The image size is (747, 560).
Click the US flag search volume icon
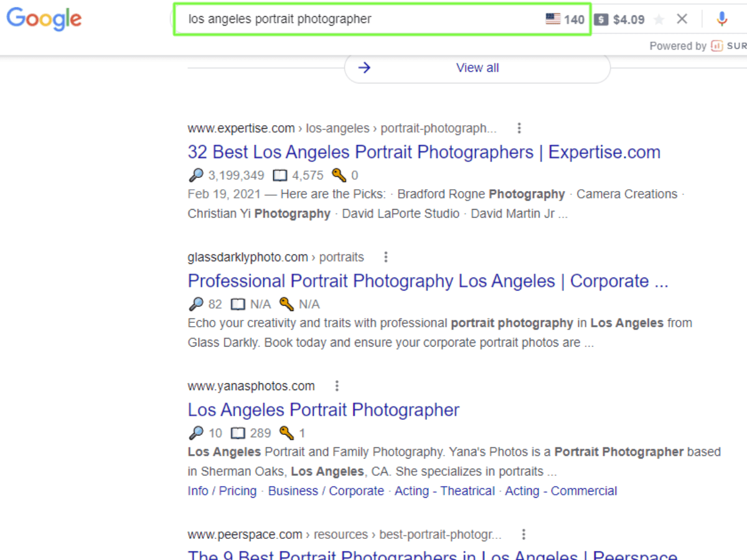(x=553, y=19)
